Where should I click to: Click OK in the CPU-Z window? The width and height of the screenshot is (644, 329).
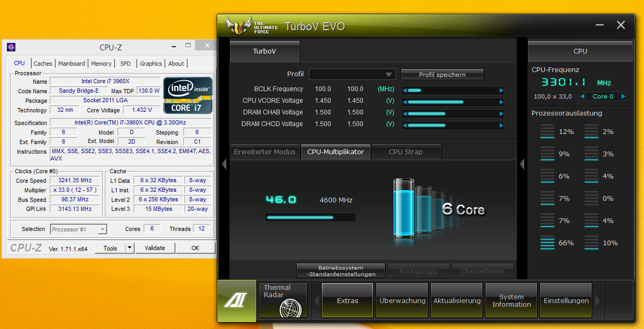[196, 248]
